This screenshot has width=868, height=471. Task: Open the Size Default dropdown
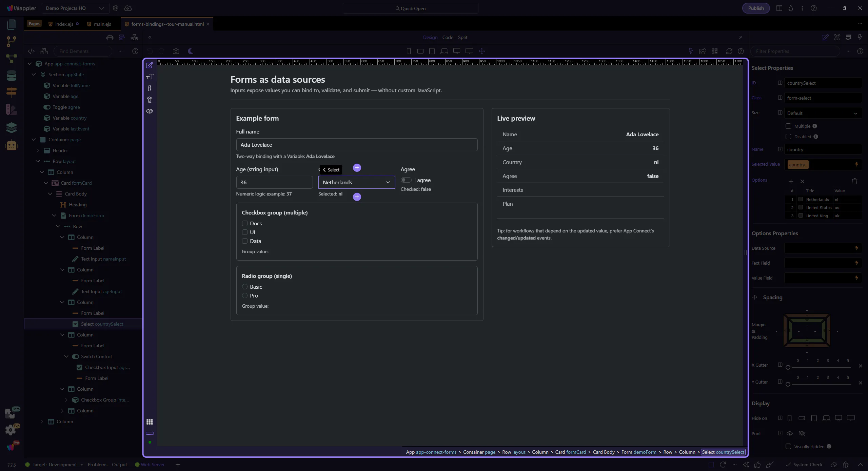point(823,113)
